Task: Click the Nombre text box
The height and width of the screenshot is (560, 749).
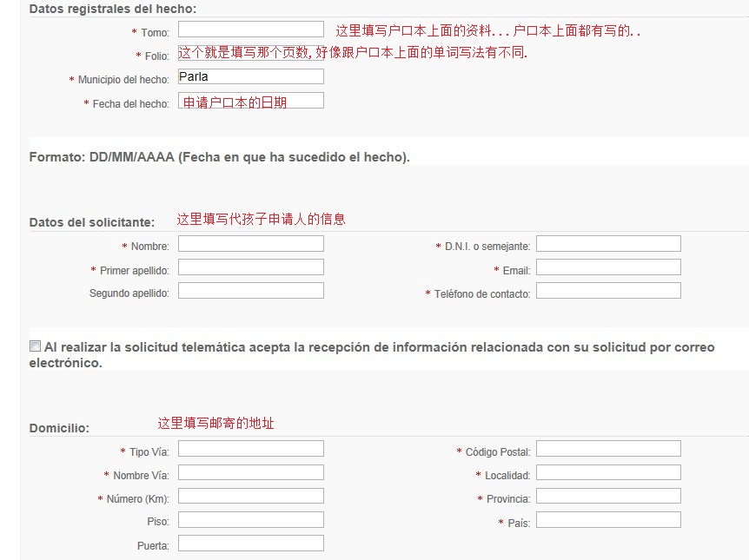Action: click(x=250, y=245)
